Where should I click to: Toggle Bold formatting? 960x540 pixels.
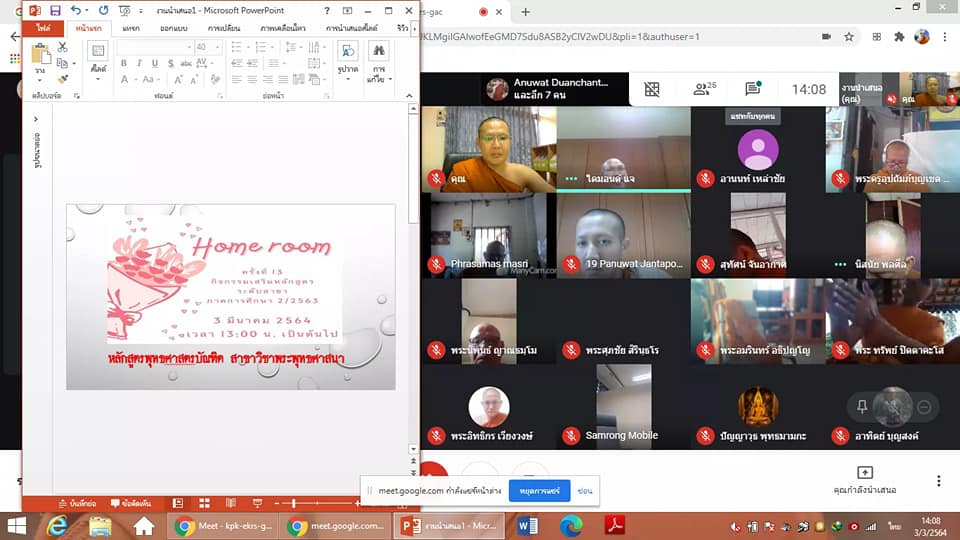pos(124,63)
